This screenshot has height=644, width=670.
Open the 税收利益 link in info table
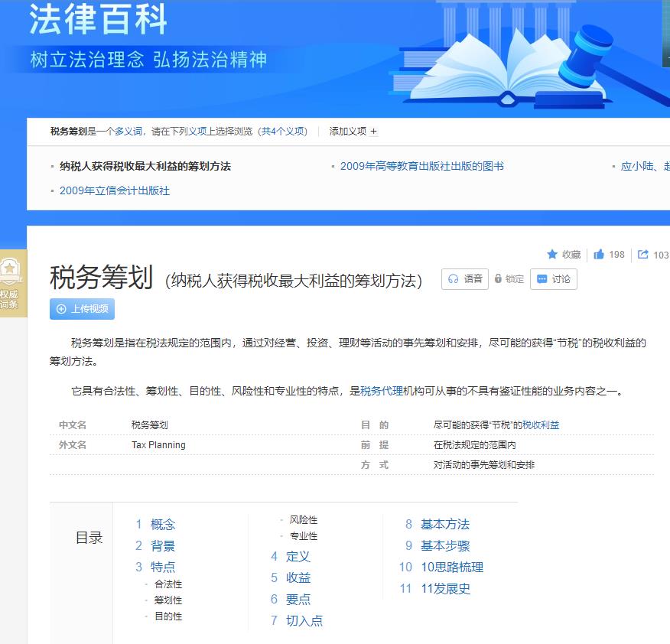[x=541, y=424]
